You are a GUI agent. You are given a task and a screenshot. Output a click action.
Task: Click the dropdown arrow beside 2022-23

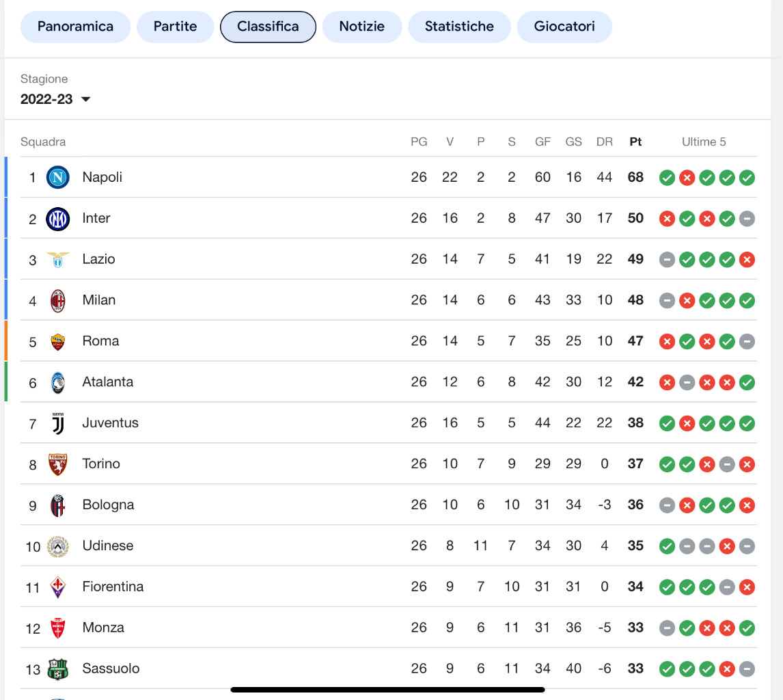tap(86, 99)
